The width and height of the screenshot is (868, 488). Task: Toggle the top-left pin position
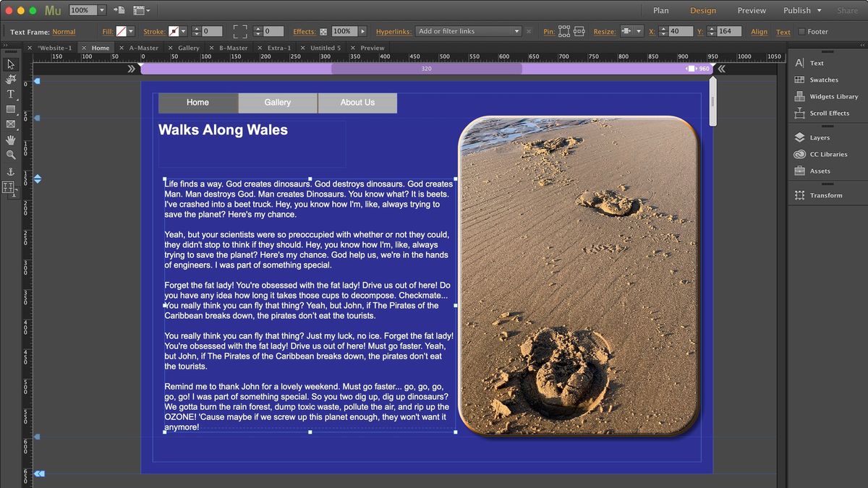[561, 27]
